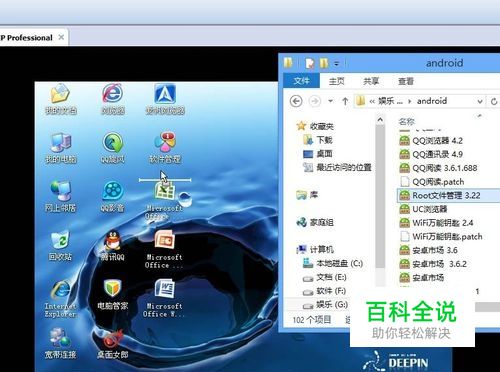Viewport: 500px width, 372px height.
Task: Expand the address bar history dropdown
Action: pyautogui.click(x=480, y=101)
